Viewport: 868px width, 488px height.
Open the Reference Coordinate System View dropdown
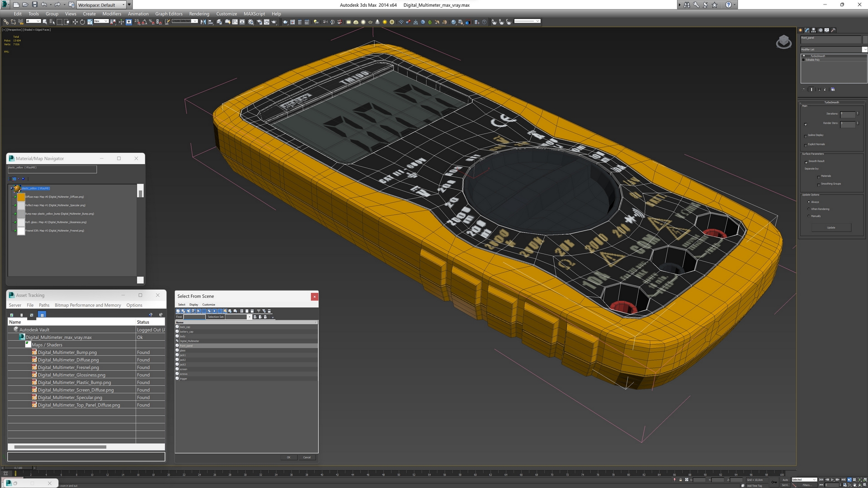(x=101, y=21)
